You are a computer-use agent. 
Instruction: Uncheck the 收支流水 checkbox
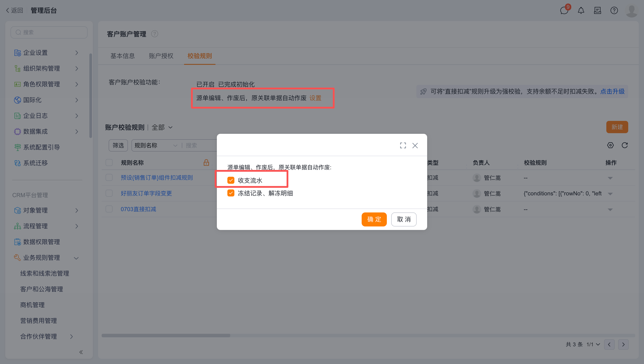pos(231,180)
